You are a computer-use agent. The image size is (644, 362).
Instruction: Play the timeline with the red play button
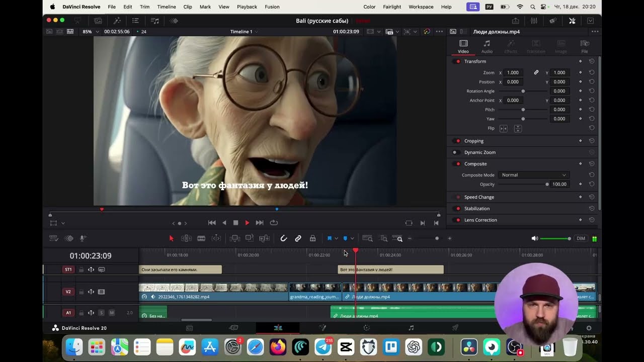pos(247,223)
